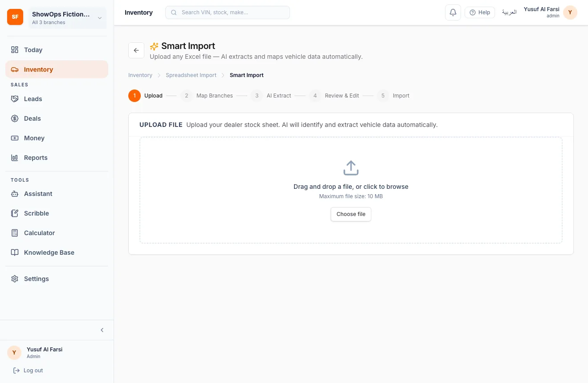The height and width of the screenshot is (383, 588).
Task: Click the upload tray icon in the drop zone
Action: click(351, 168)
